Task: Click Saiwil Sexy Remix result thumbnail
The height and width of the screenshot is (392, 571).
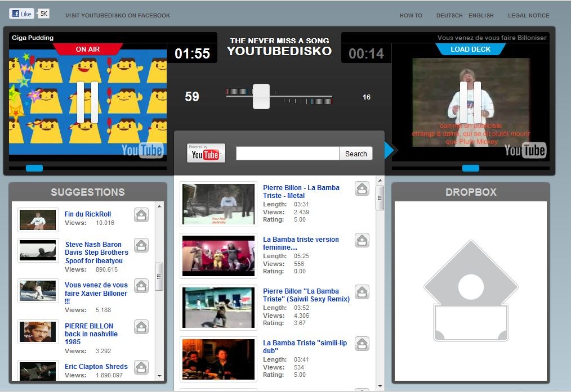Action: 218,308
